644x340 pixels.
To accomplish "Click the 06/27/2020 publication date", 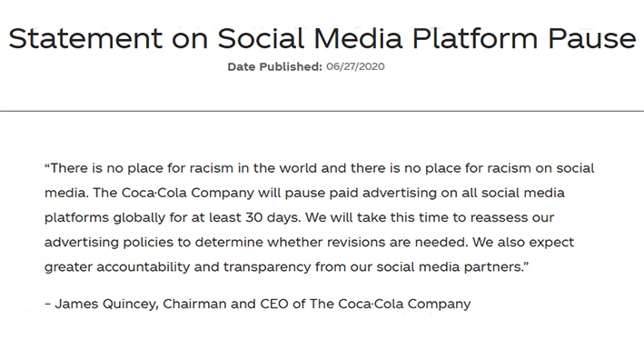I will [355, 66].
